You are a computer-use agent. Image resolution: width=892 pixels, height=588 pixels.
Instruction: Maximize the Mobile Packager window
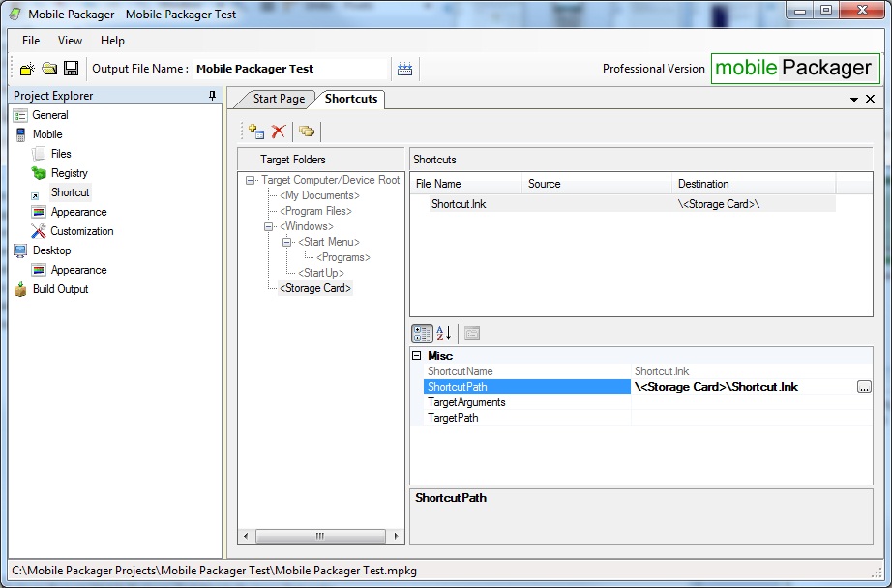point(826,11)
